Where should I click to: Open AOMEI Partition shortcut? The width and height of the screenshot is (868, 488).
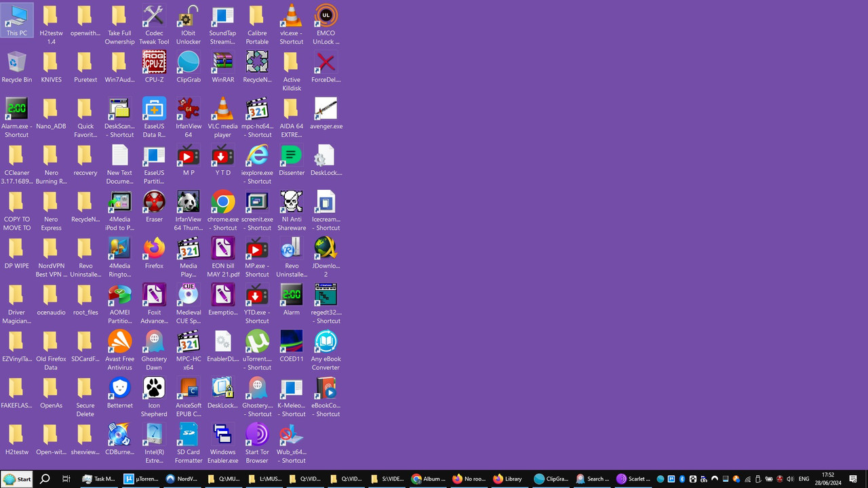coord(120,304)
